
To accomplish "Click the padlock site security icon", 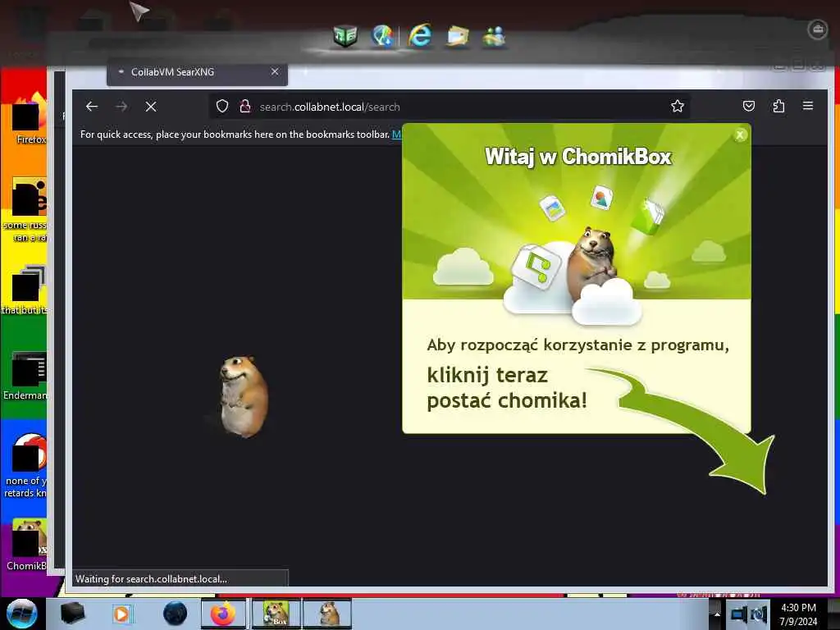I will 244,106.
